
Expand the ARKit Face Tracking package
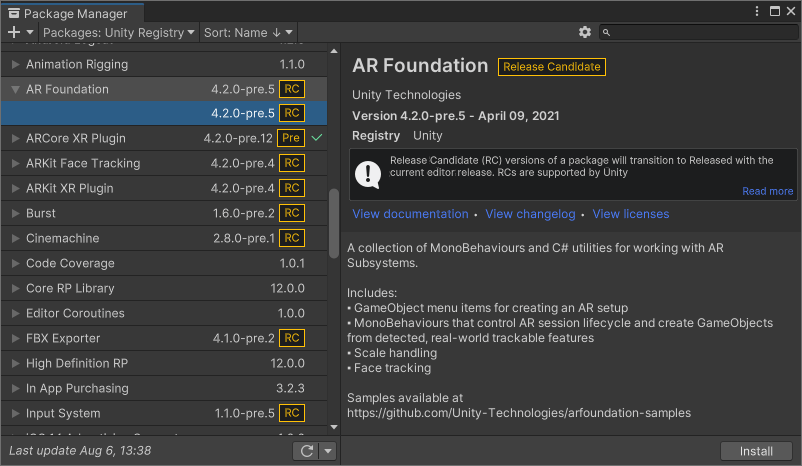(15, 164)
